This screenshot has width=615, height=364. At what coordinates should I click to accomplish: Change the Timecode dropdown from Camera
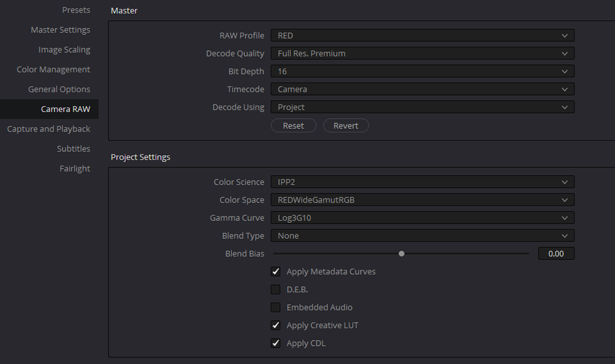pos(422,89)
